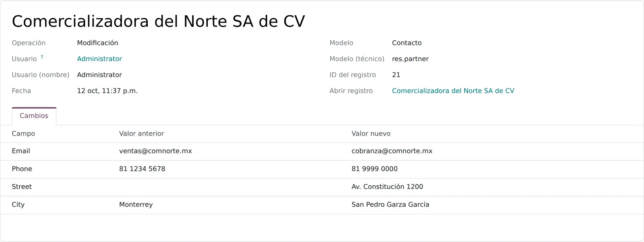The width and height of the screenshot is (644, 242).
Task: Select the date 12 oct, 11:37 p.m.
Action: [x=107, y=91]
